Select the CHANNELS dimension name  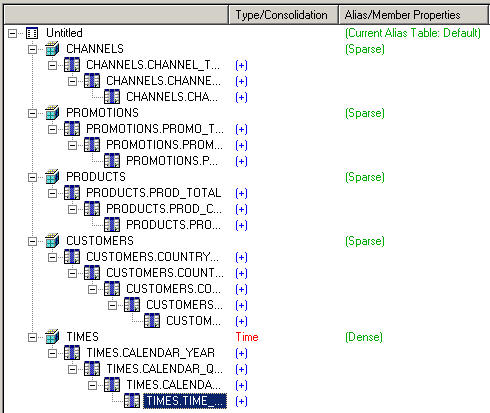95,49
